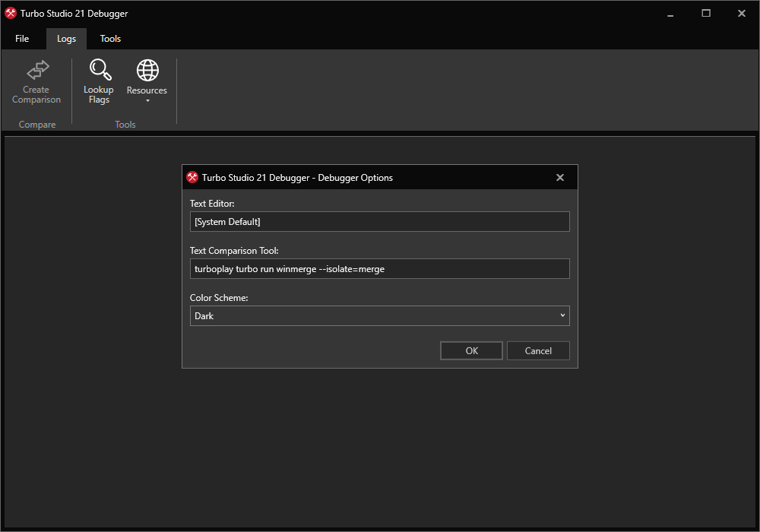Open the File menu
Viewport: 760px width, 532px height.
pos(22,39)
